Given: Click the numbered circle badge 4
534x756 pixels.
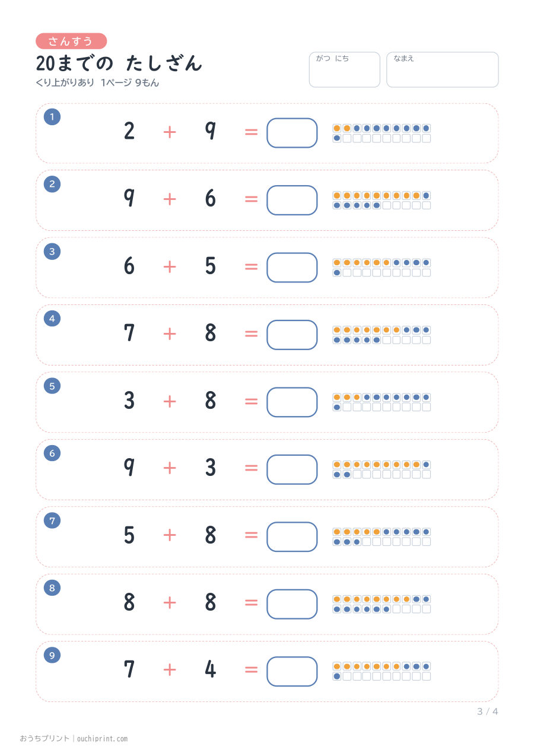Looking at the screenshot, I should (52, 319).
